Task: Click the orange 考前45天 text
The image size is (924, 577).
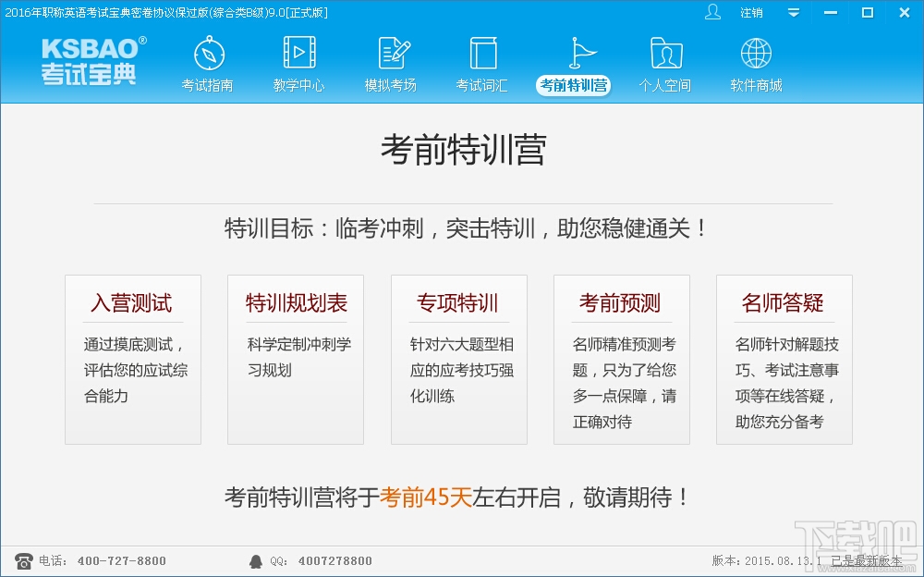Action: click(x=425, y=497)
